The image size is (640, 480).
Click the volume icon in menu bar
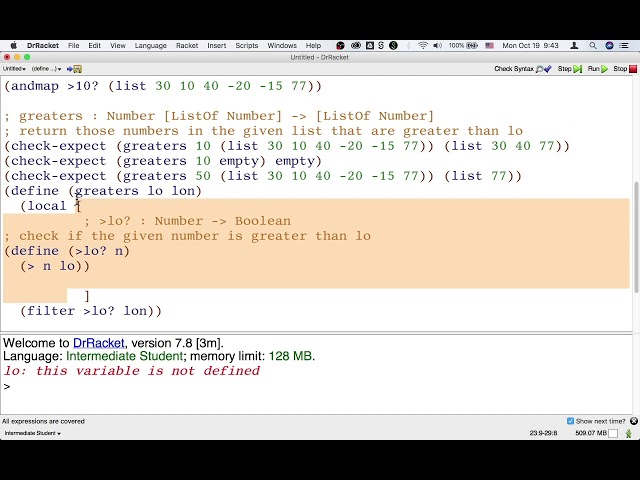[x=438, y=45]
